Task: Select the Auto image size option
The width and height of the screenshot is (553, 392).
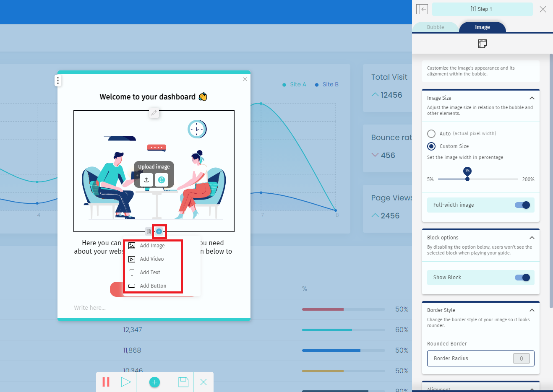Action: 431,134
